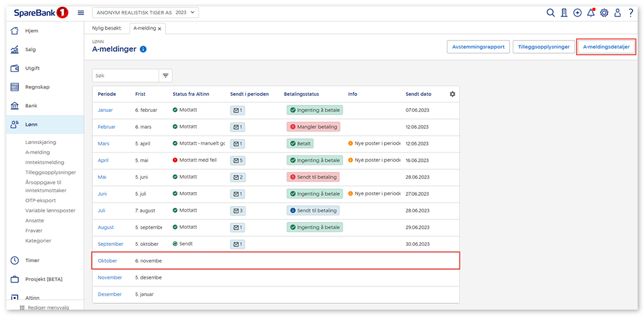Click the info icon beside A-meldinger heading

pyautogui.click(x=143, y=49)
